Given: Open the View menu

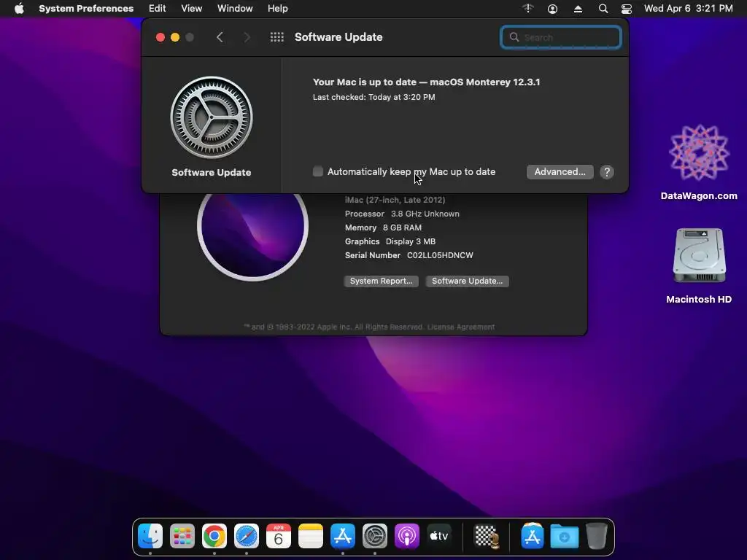Looking at the screenshot, I should pos(192,9).
